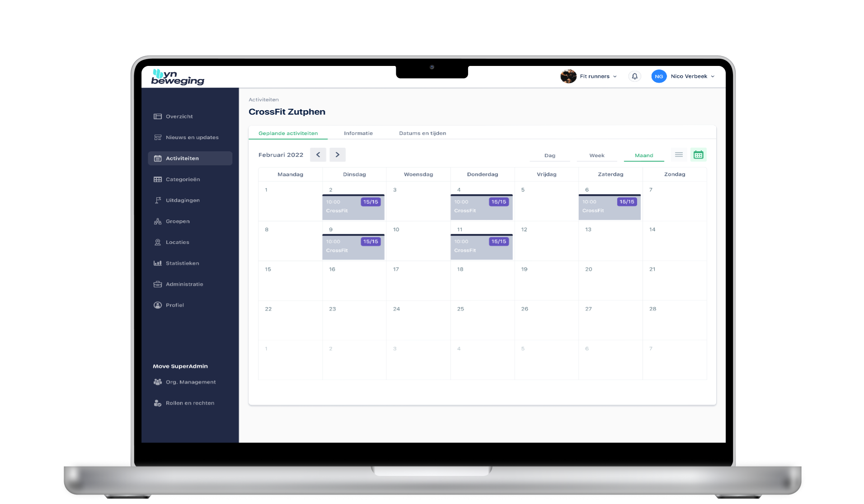
Task: Open the Statistieken page
Action: point(182,263)
